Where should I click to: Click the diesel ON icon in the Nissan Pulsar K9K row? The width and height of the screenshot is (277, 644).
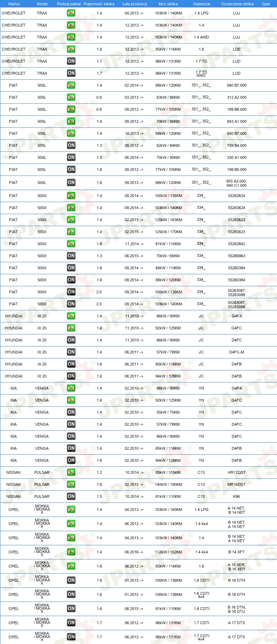tap(71, 496)
